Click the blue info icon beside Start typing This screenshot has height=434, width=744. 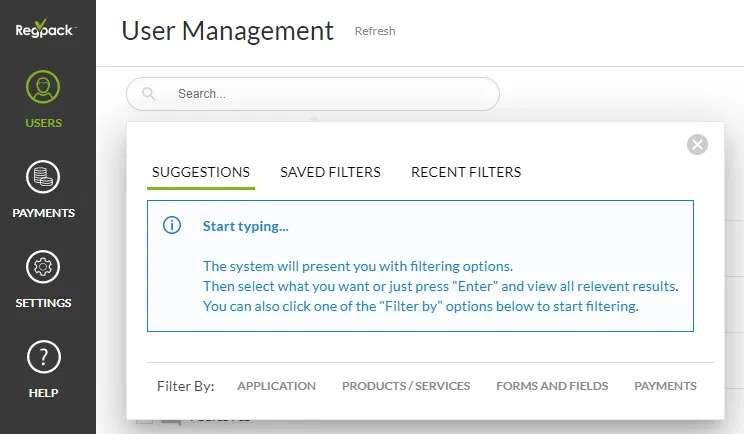(172, 225)
